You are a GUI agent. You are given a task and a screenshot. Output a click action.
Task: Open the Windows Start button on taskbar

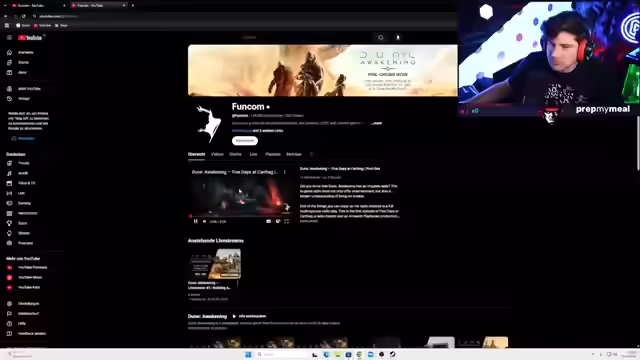pos(248,354)
